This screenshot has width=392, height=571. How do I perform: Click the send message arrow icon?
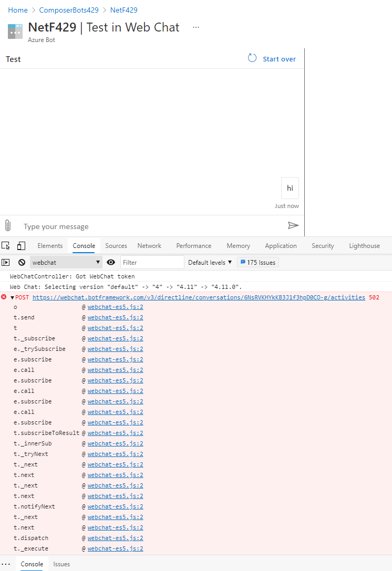pos(293,225)
